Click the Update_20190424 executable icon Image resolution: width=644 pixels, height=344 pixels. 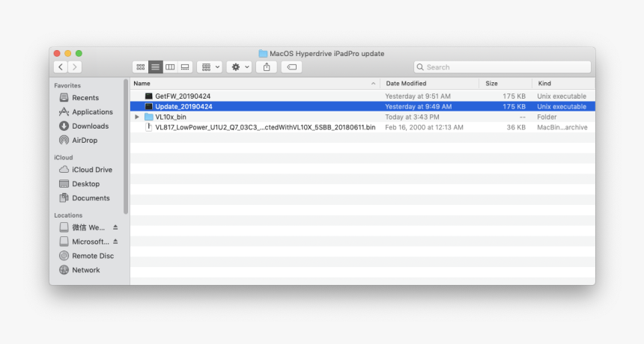click(149, 107)
